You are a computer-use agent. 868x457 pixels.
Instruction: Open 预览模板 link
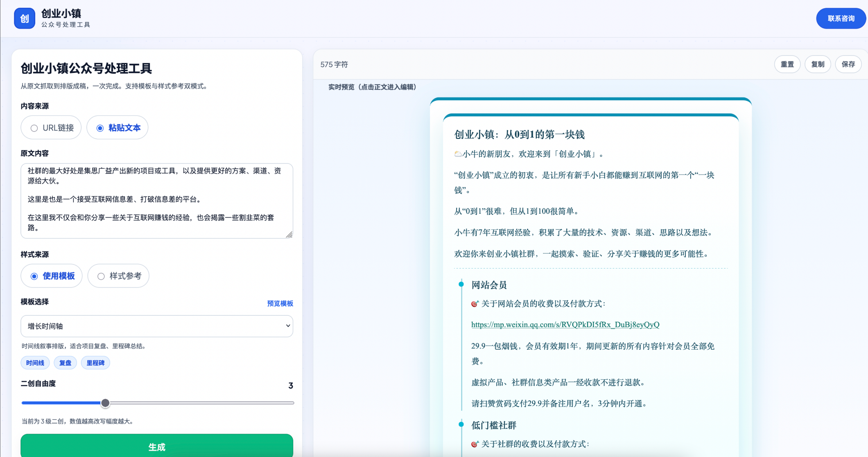point(280,303)
